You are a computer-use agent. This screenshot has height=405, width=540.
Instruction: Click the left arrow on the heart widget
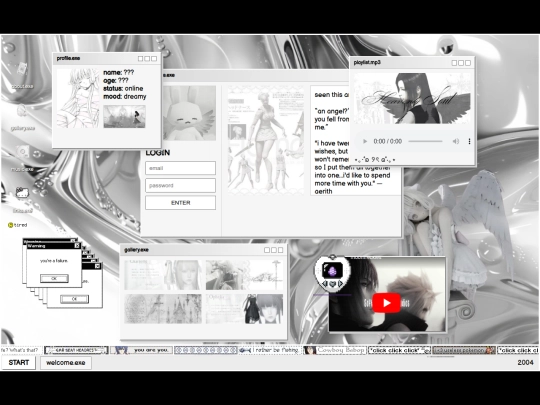325,283
